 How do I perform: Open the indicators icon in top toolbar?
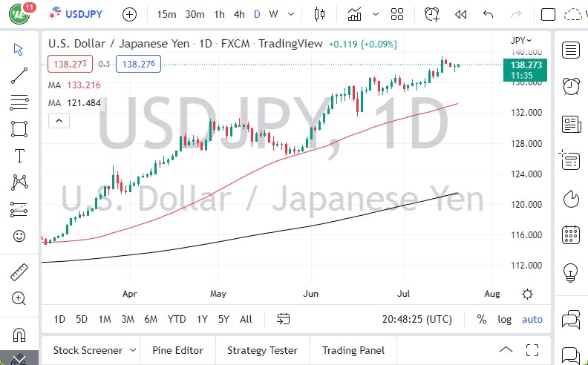pyautogui.click(x=355, y=14)
